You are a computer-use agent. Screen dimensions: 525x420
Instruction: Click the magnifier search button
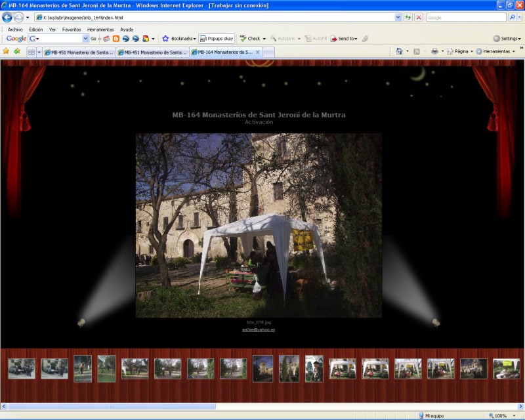512,18
